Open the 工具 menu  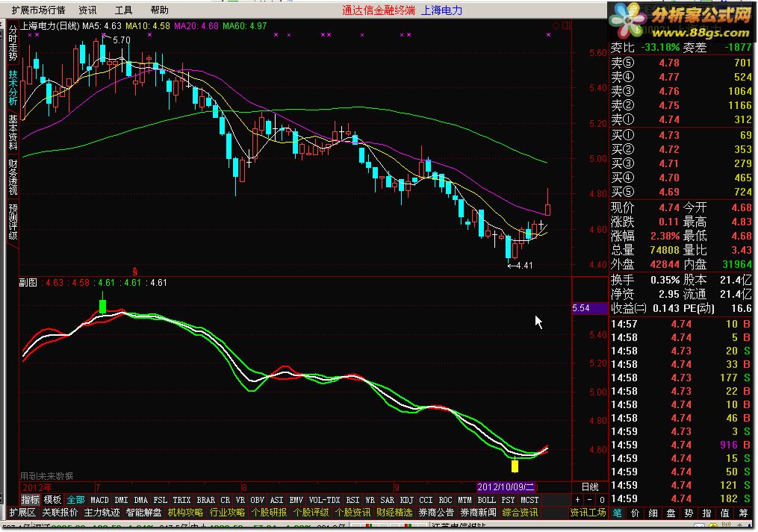click(123, 10)
